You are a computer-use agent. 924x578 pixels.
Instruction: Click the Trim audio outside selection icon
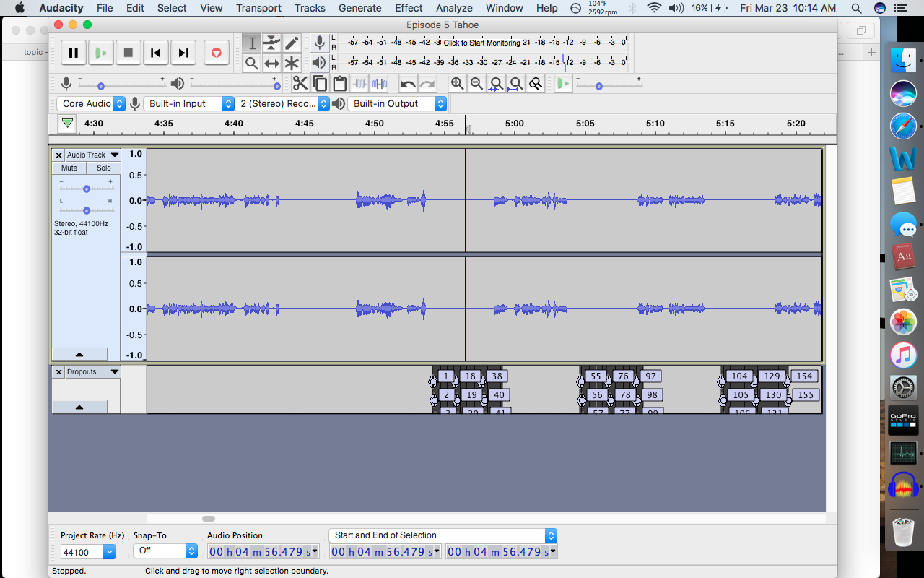coord(359,84)
